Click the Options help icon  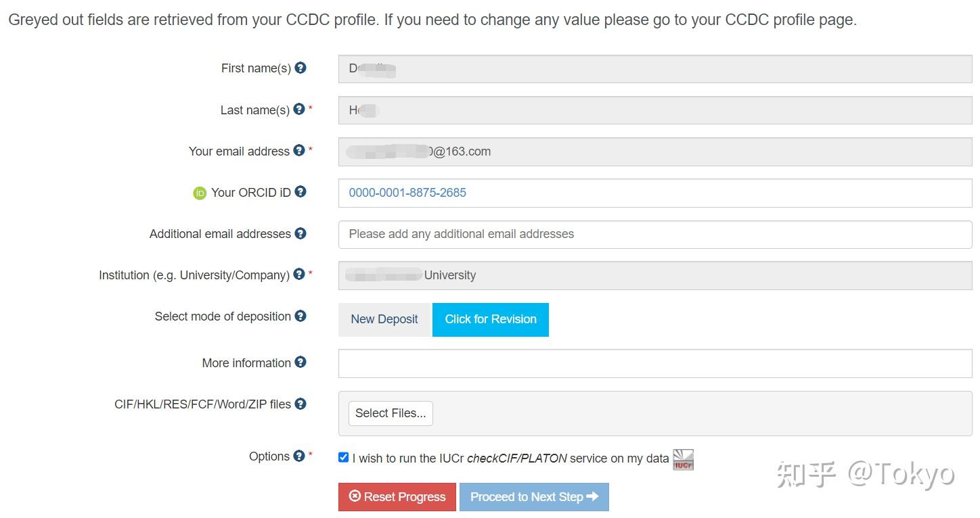tap(299, 456)
